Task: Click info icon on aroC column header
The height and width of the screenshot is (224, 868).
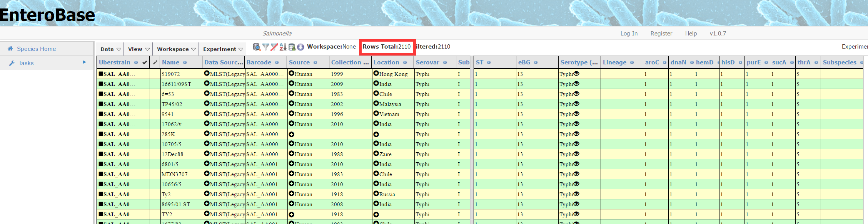Action: click(x=664, y=62)
